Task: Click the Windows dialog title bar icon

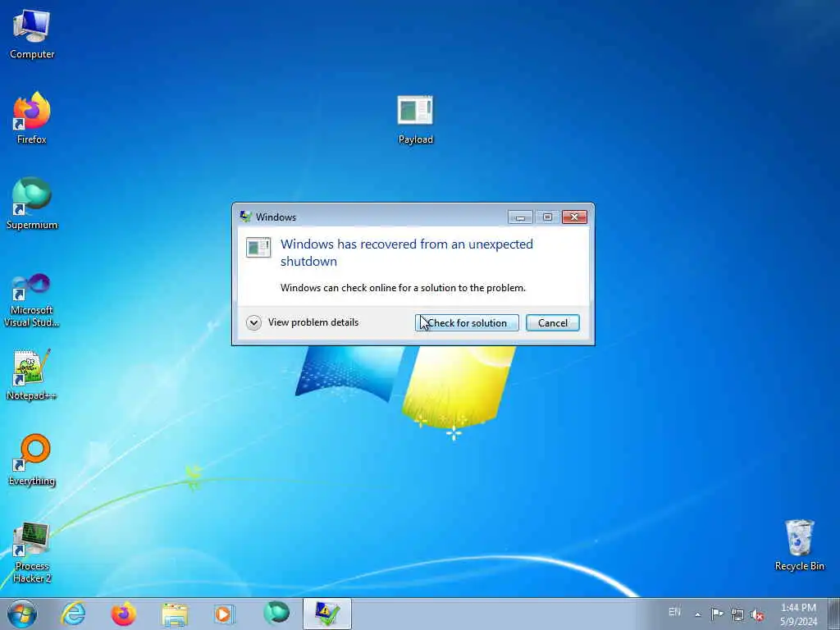Action: click(x=246, y=217)
